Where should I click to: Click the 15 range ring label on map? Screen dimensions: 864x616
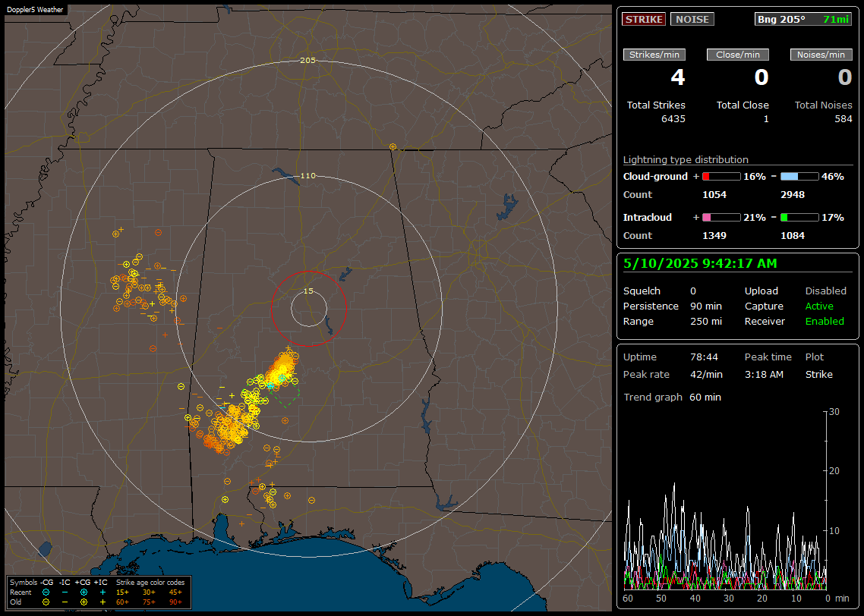(x=308, y=291)
